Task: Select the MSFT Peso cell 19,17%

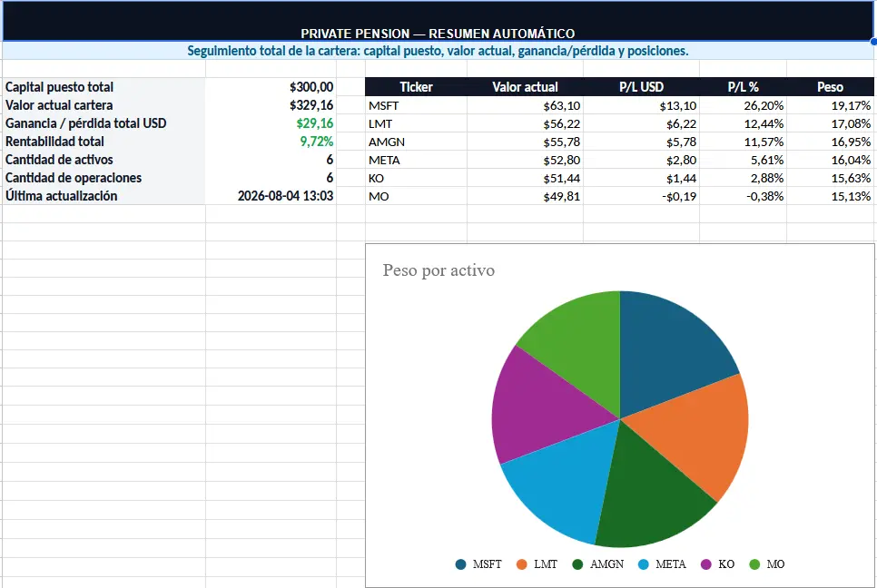Action: click(x=831, y=105)
